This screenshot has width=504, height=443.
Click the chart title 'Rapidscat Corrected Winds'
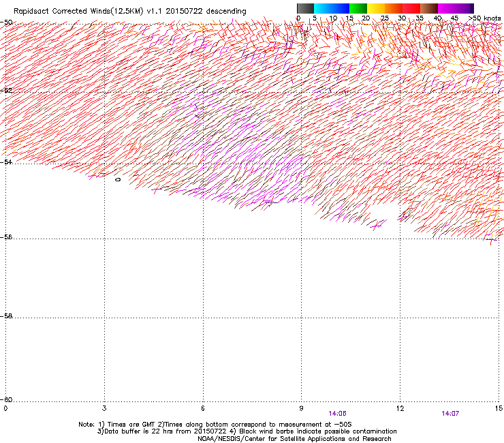pyautogui.click(x=62, y=12)
